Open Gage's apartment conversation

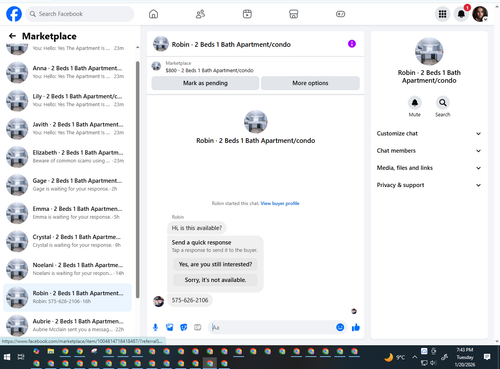coord(67,185)
